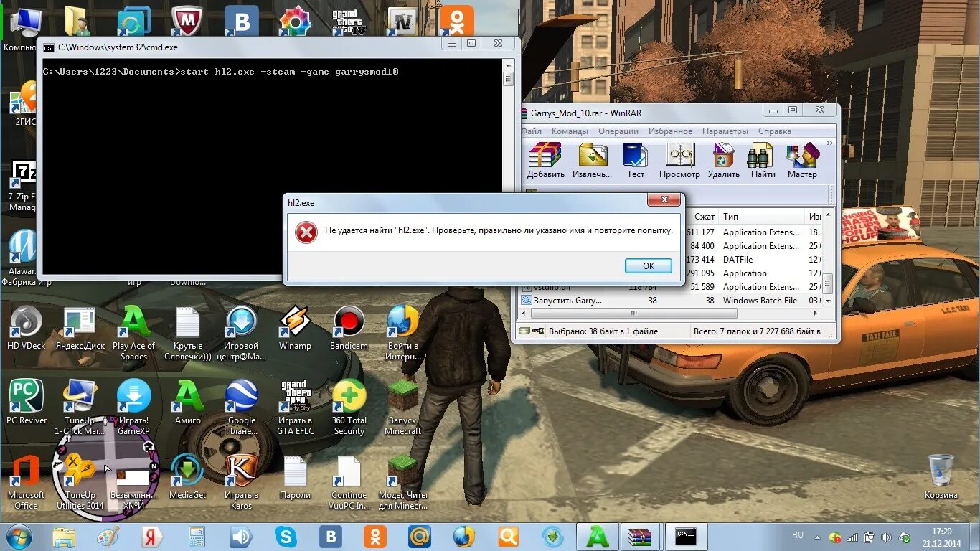Switch to cmd.exe via taskbar button
The height and width of the screenshot is (551, 980).
pos(686,537)
